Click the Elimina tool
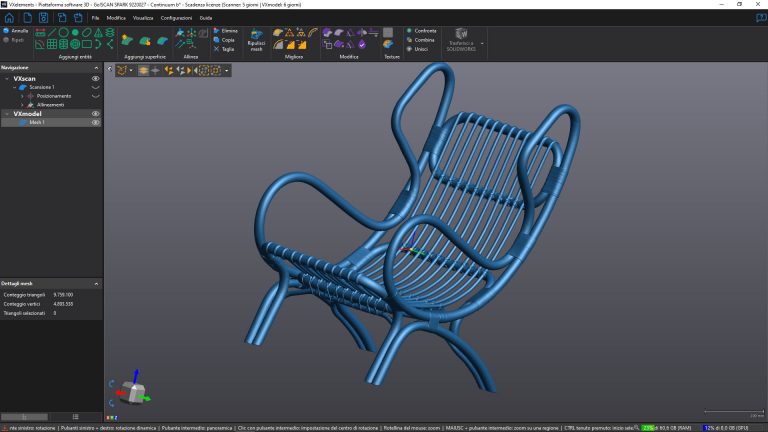Viewport: 768px width, 432px height. (224, 30)
